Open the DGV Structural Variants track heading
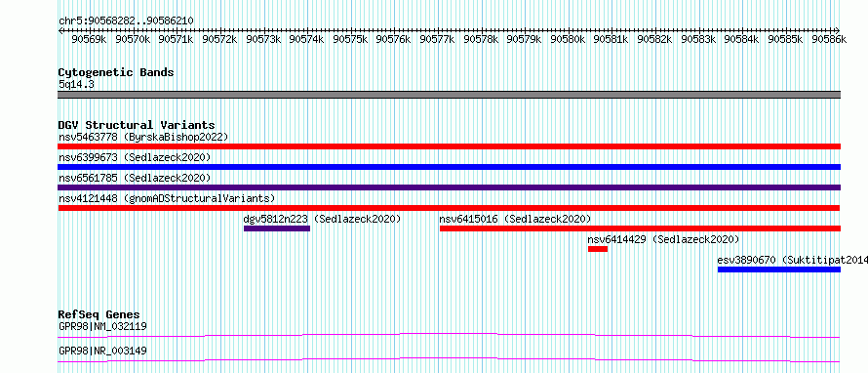Screen dimensions: 868x373 [137, 125]
